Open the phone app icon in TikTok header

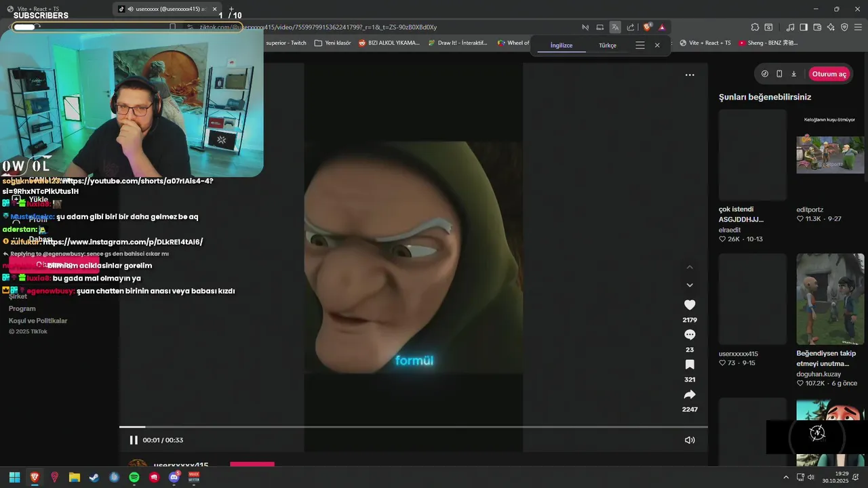779,74
